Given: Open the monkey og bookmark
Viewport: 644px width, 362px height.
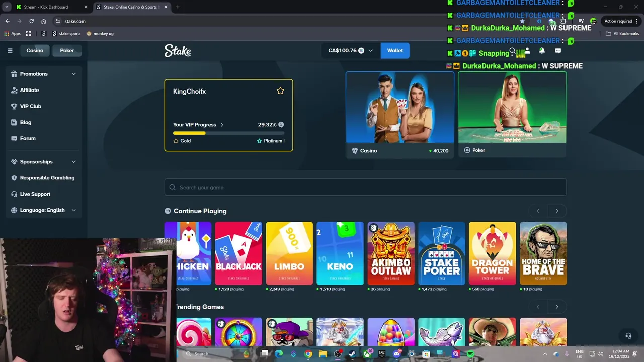Looking at the screenshot, I should [x=100, y=34].
